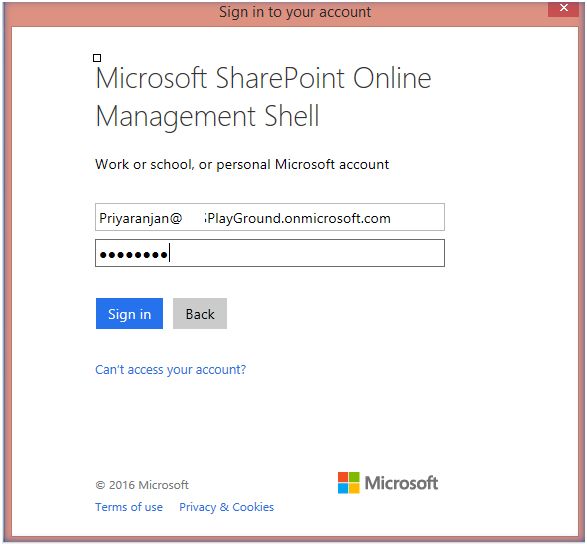Click the blue Sign in button
587x546 pixels.
pyautogui.click(x=129, y=313)
